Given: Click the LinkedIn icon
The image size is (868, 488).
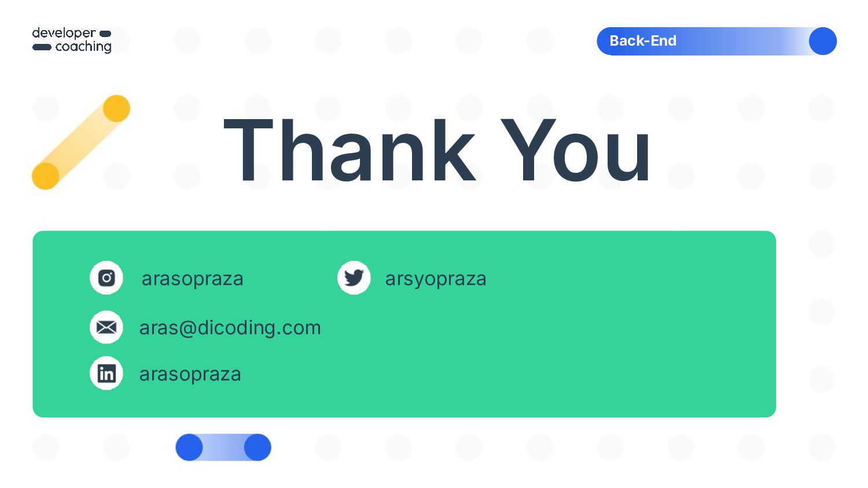Looking at the screenshot, I should point(106,374).
